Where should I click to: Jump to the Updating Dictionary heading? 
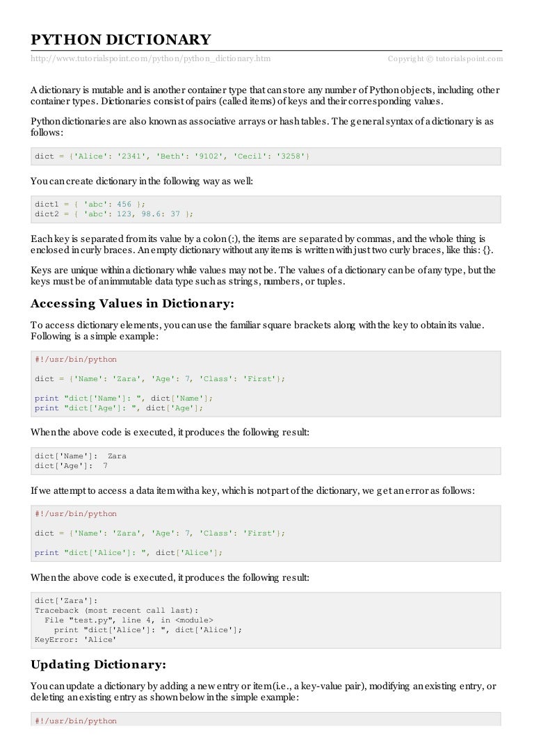99,664
